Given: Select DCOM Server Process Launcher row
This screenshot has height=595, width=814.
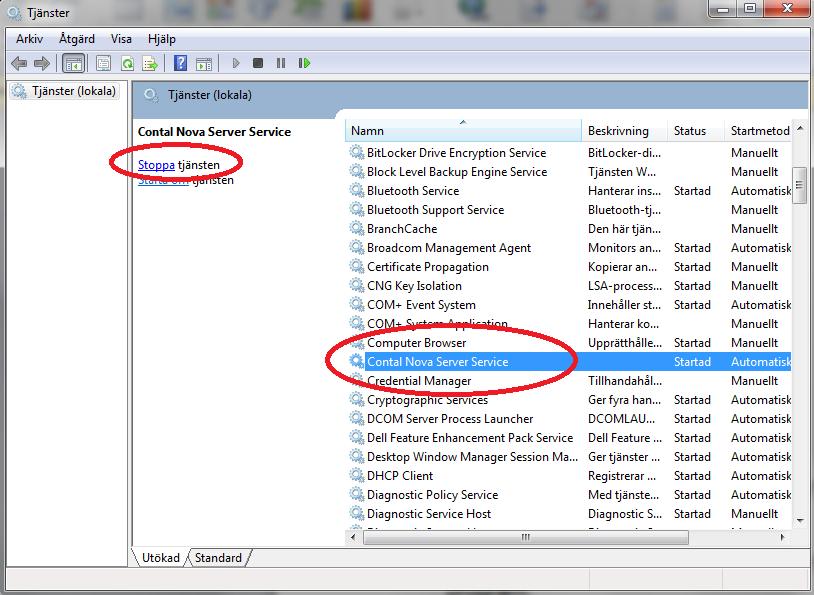Looking at the screenshot, I should pyautogui.click(x=568, y=418).
